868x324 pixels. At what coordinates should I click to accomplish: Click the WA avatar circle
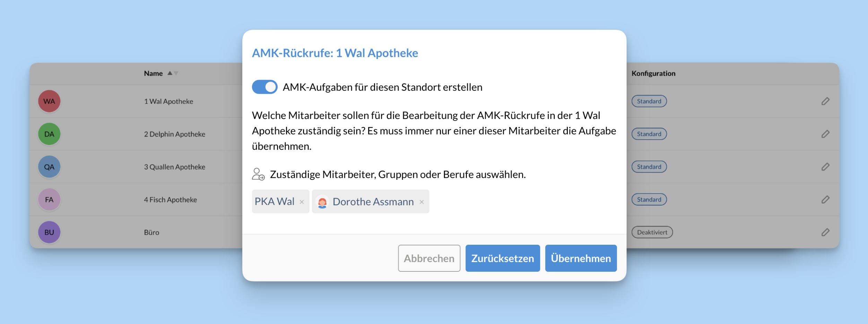coord(49,101)
